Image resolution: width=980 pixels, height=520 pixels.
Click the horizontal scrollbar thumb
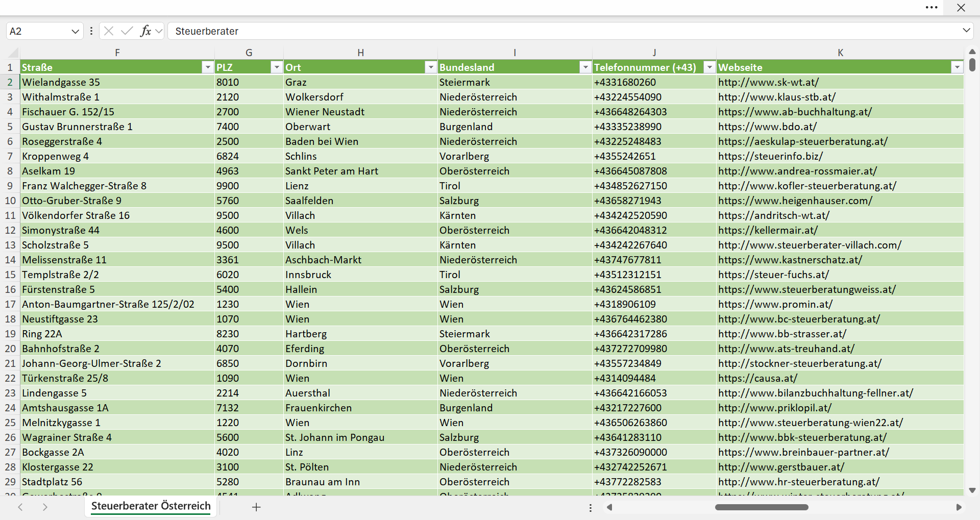762,507
